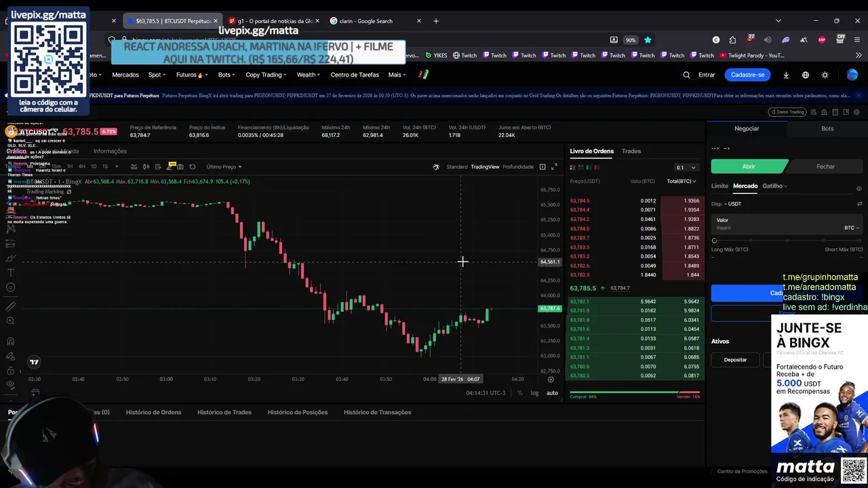The image size is (868, 488).
Task: Expand Último Preço dropdown
Action: 224,167
